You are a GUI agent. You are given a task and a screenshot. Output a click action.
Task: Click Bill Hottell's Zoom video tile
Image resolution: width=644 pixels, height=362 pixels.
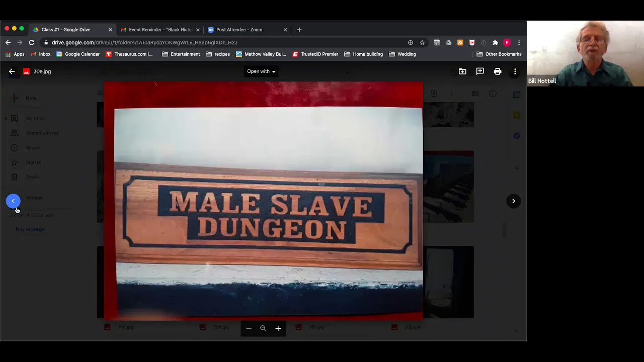click(585, 54)
